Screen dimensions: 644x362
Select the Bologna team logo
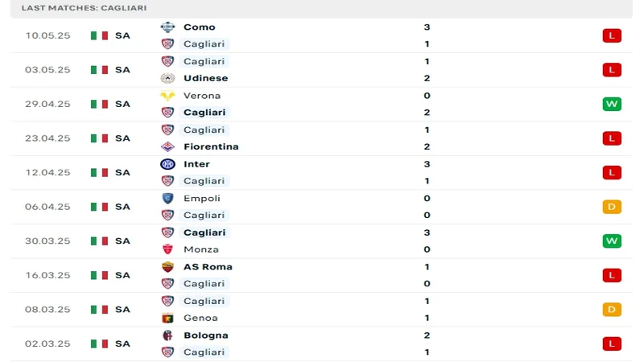click(x=167, y=335)
